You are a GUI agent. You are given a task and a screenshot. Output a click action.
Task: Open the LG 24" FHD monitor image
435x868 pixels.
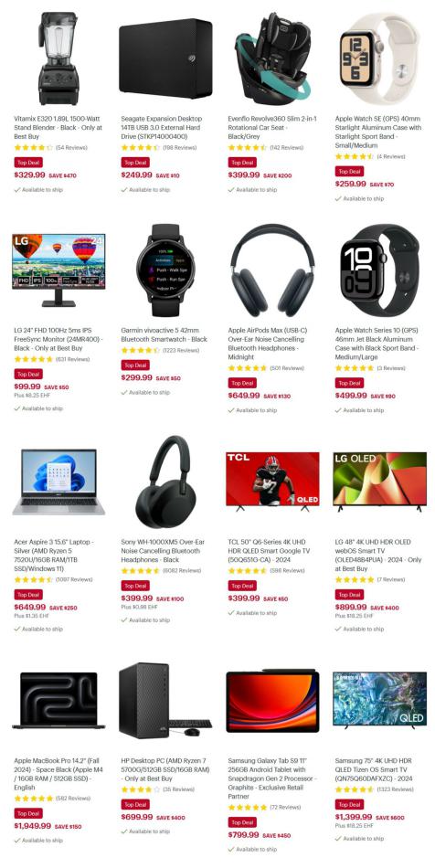58,270
